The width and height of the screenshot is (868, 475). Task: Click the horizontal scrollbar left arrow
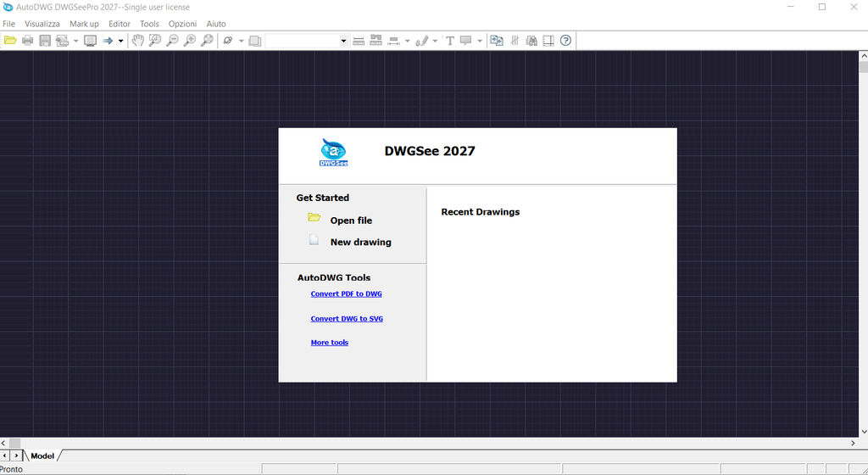[x=3, y=443]
